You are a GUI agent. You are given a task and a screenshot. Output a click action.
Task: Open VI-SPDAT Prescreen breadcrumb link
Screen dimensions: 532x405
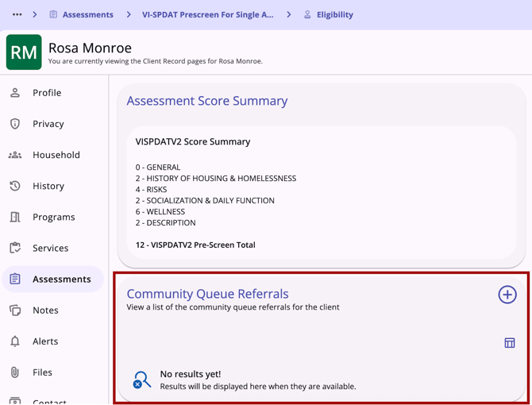[207, 14]
